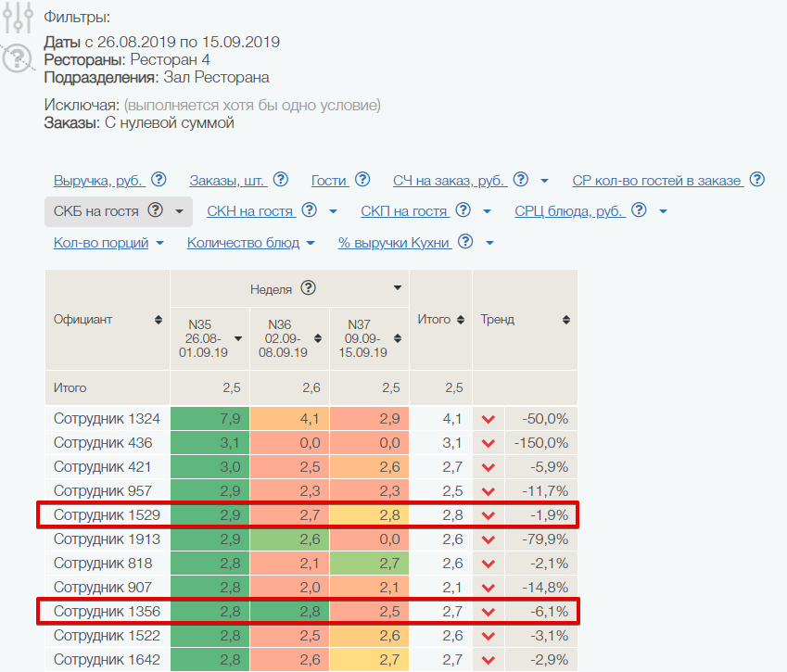Open the Выручка, руб. link

pyautogui.click(x=96, y=181)
